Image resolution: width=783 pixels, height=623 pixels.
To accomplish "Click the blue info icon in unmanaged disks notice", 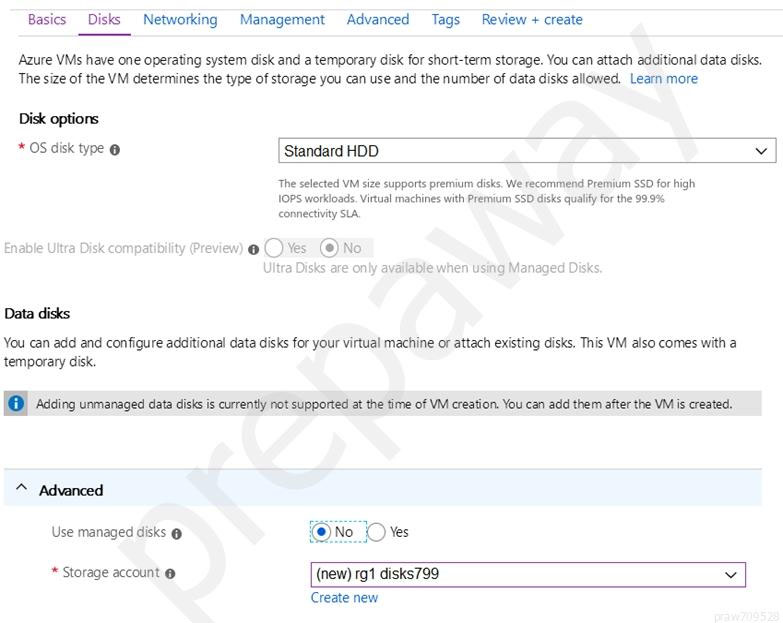I will 16,403.
